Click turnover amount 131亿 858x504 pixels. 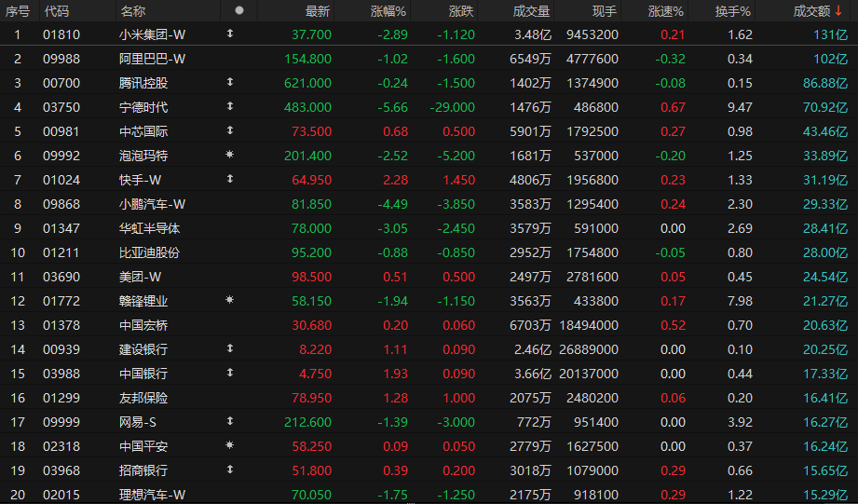click(x=830, y=34)
